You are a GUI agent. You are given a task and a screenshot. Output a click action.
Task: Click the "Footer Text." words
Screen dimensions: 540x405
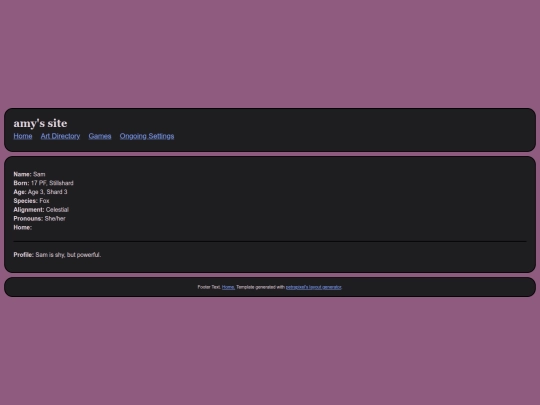[x=209, y=287]
